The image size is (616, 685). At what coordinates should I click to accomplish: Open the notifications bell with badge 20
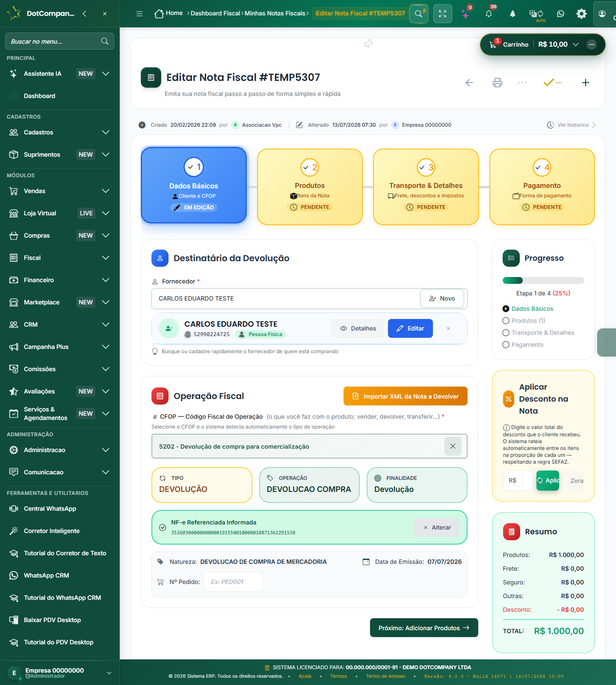pos(489,14)
